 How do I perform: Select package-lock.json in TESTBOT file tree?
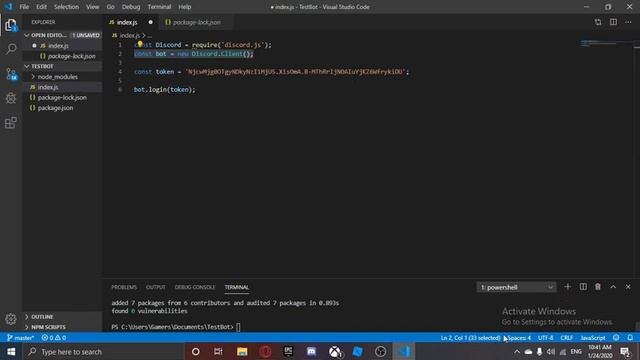[62, 98]
